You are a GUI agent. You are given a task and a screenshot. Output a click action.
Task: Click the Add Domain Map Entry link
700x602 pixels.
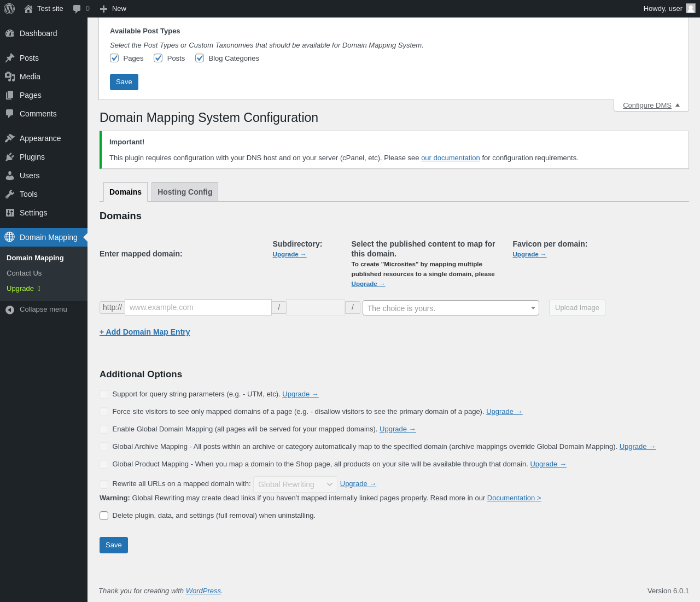pos(145,332)
